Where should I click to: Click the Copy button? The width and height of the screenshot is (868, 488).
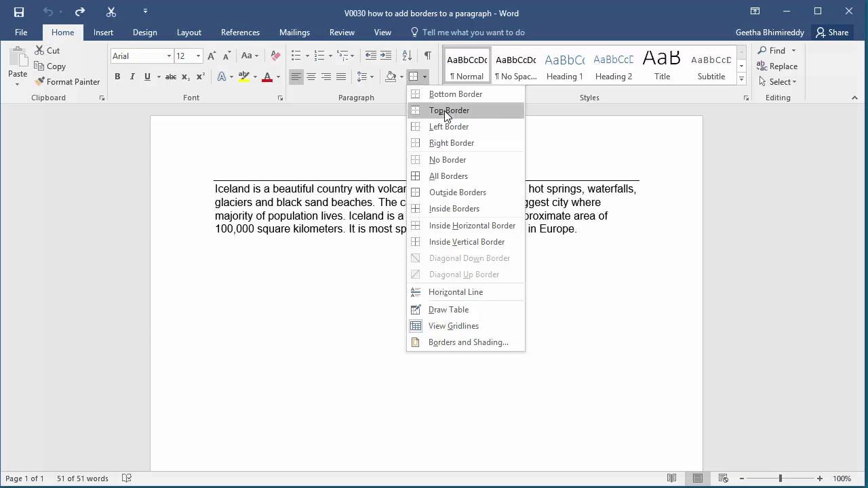point(50,66)
